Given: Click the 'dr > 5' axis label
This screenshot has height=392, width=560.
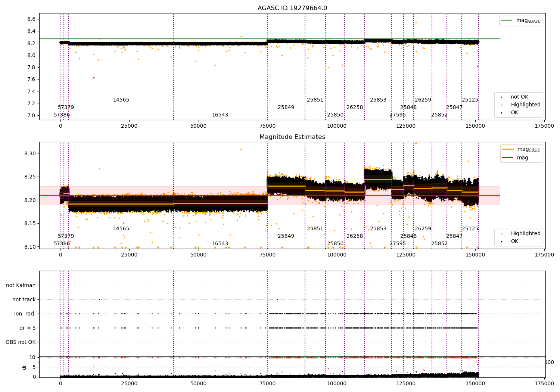Looking at the screenshot, I should pos(28,328).
